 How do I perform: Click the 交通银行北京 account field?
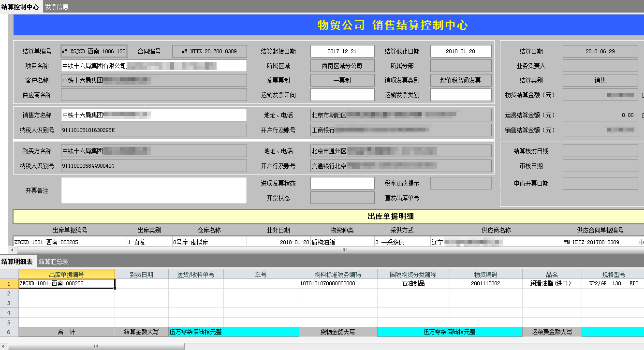point(401,166)
